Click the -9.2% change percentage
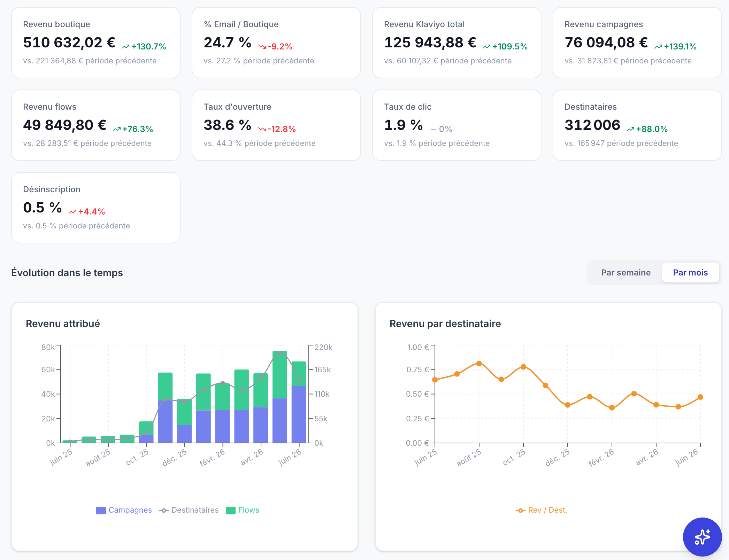This screenshot has width=729, height=560. click(x=280, y=47)
